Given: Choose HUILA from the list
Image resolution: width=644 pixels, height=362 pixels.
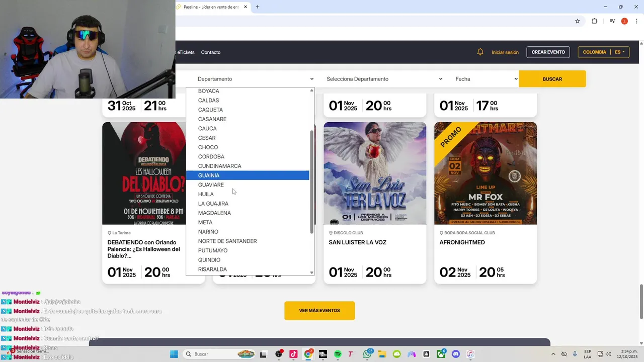Looking at the screenshot, I should (x=248, y=194).
